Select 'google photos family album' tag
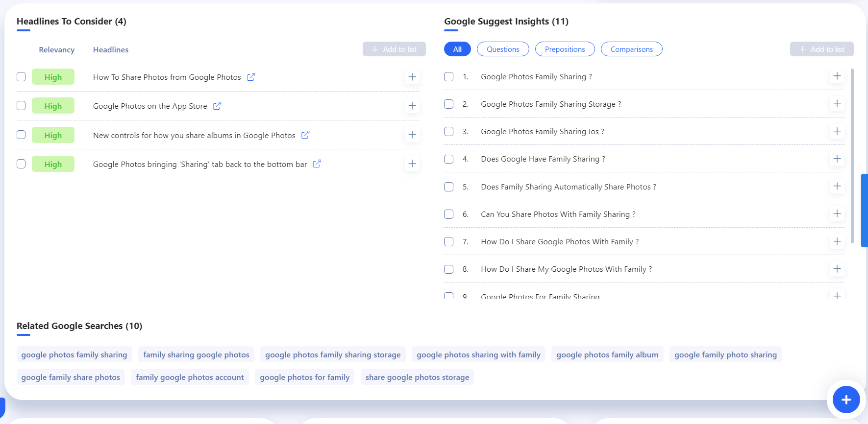The width and height of the screenshot is (868, 424). pos(607,354)
